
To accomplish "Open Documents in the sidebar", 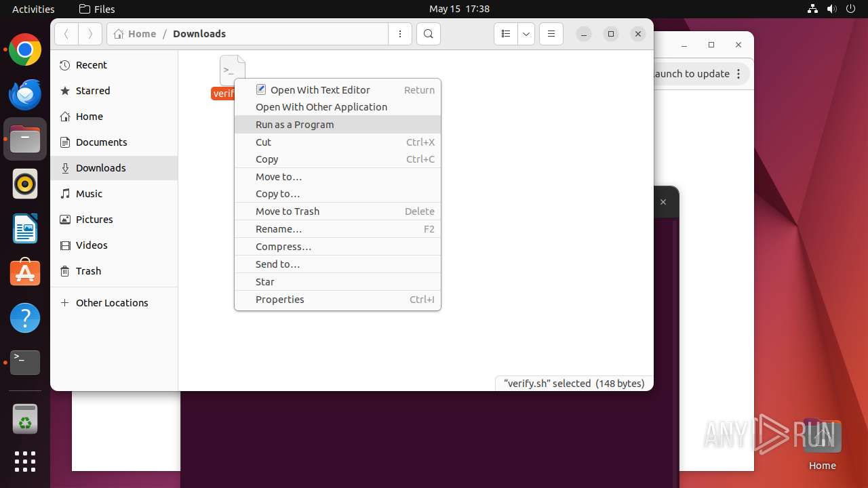I will point(114,142).
